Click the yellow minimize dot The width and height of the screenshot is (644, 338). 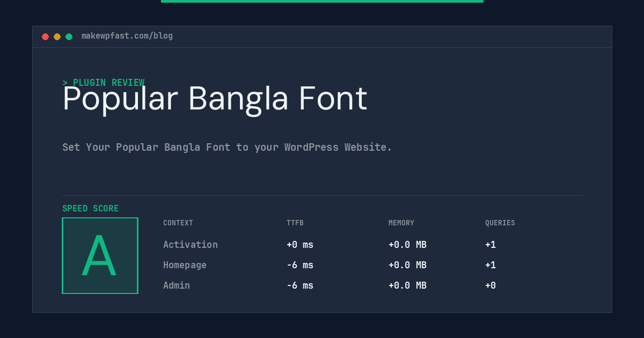click(x=57, y=36)
